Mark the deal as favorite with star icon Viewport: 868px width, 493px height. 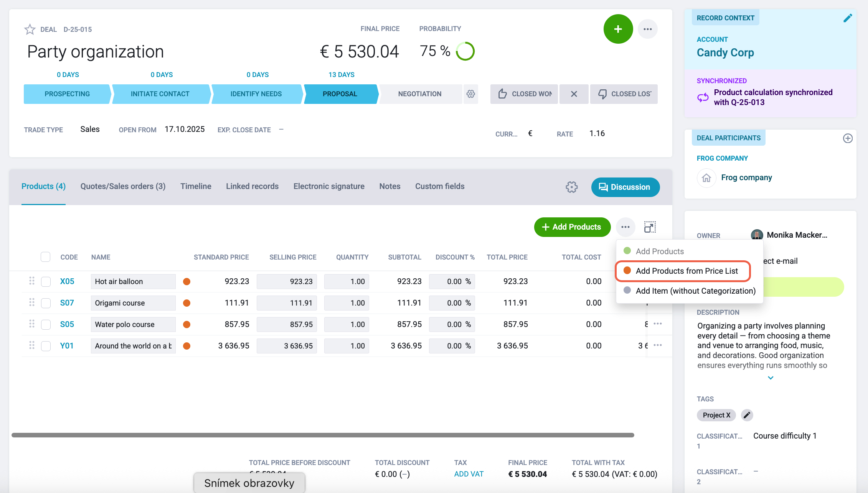point(30,30)
